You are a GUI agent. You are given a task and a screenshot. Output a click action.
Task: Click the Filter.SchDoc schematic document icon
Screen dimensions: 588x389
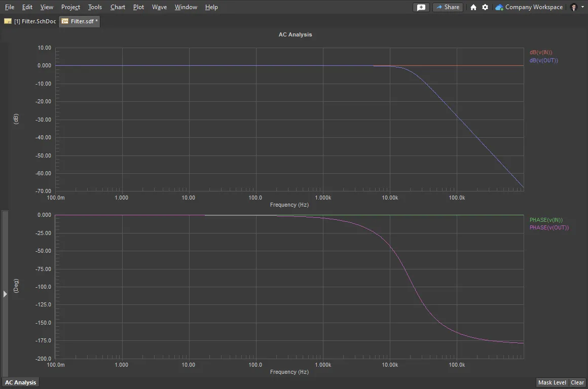(8, 21)
